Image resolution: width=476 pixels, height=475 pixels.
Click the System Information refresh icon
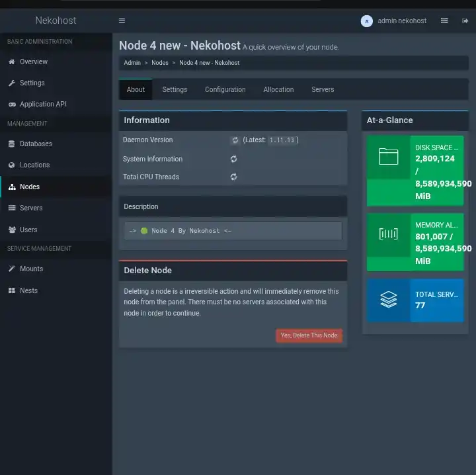click(233, 159)
